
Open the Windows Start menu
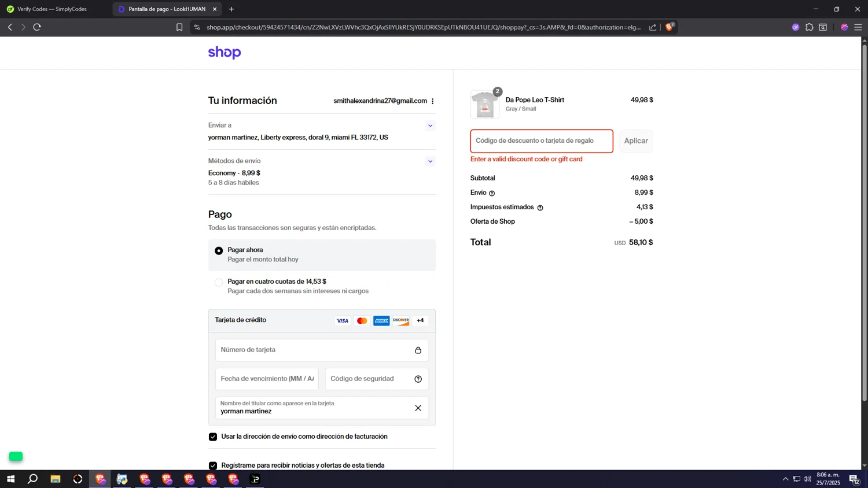click(10, 479)
